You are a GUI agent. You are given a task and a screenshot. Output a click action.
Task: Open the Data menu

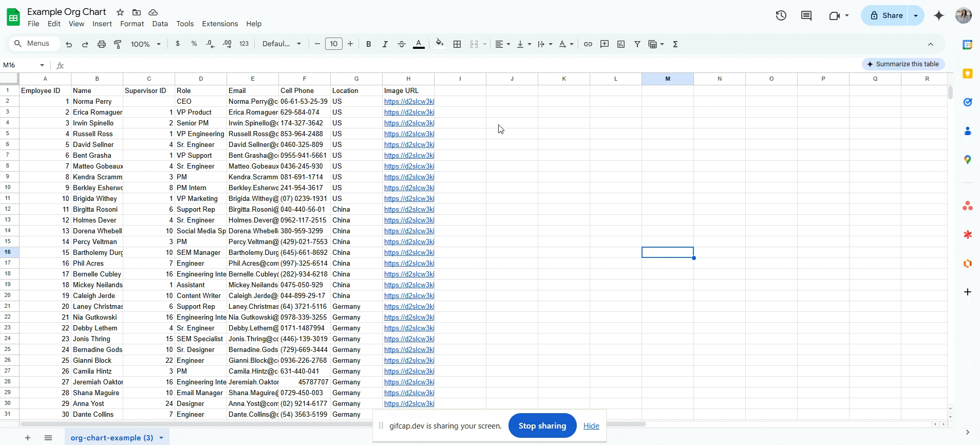pyautogui.click(x=160, y=24)
